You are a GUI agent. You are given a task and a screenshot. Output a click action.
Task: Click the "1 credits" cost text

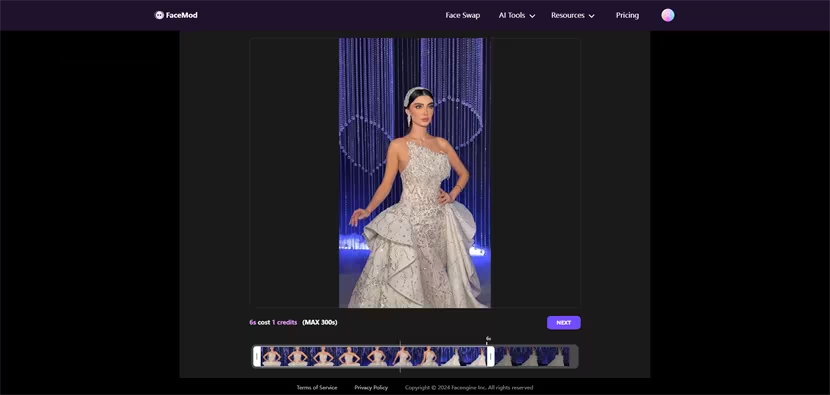pos(284,322)
